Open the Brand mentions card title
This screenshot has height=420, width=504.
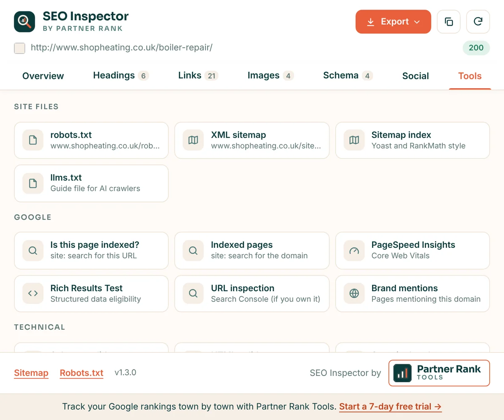point(404,288)
